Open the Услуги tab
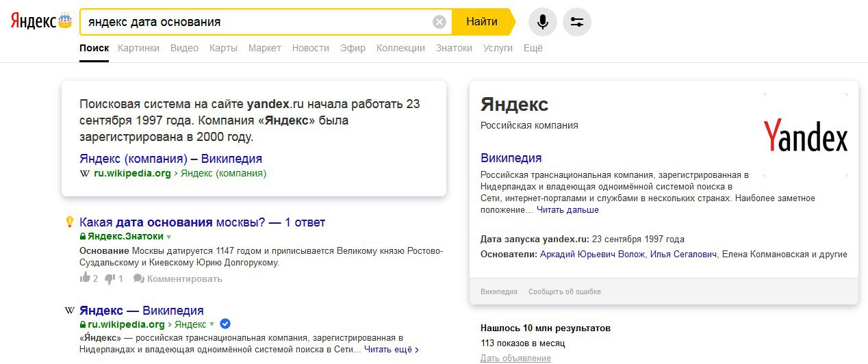This screenshot has height=364, width=868. 498,48
